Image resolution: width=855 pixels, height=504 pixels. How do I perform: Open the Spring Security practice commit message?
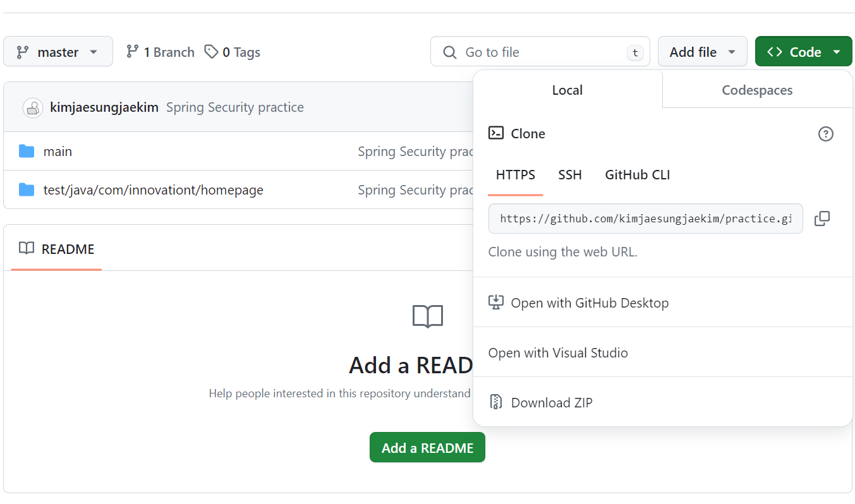tap(235, 107)
